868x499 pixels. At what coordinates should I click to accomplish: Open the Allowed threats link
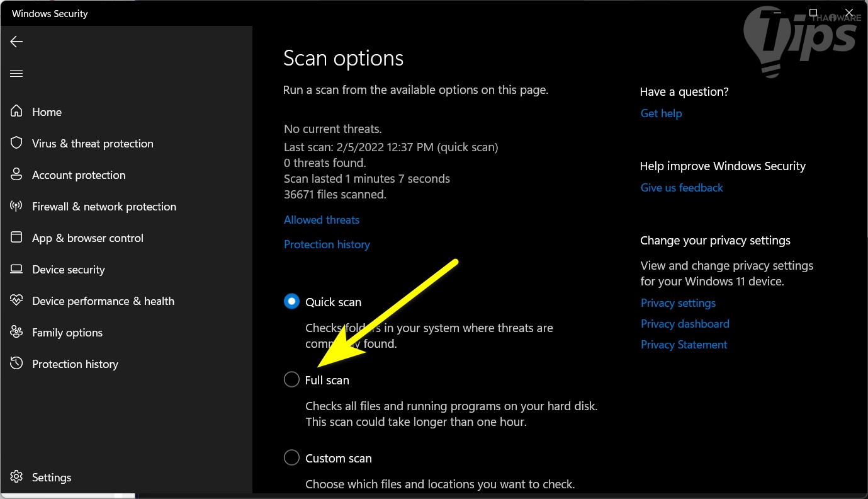pos(322,220)
